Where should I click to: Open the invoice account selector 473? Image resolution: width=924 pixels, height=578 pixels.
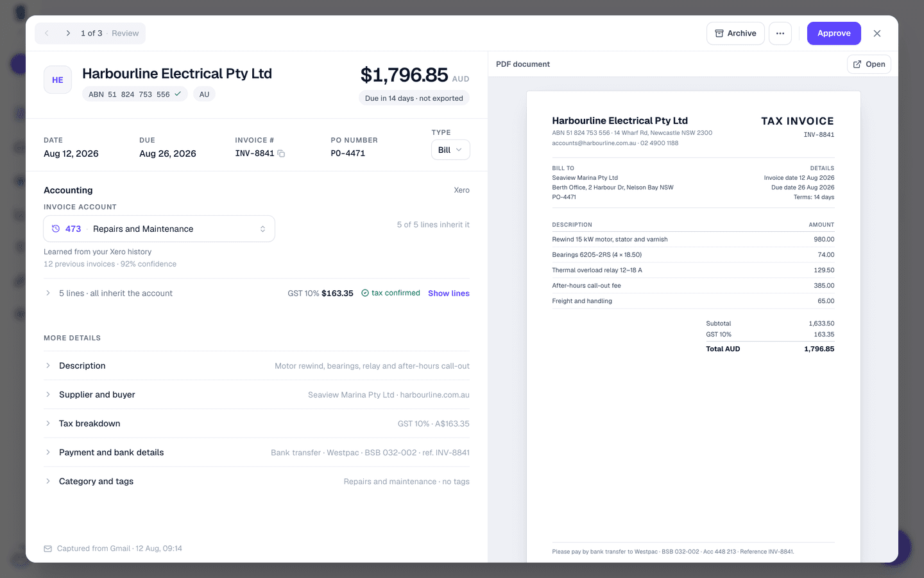[x=159, y=229]
